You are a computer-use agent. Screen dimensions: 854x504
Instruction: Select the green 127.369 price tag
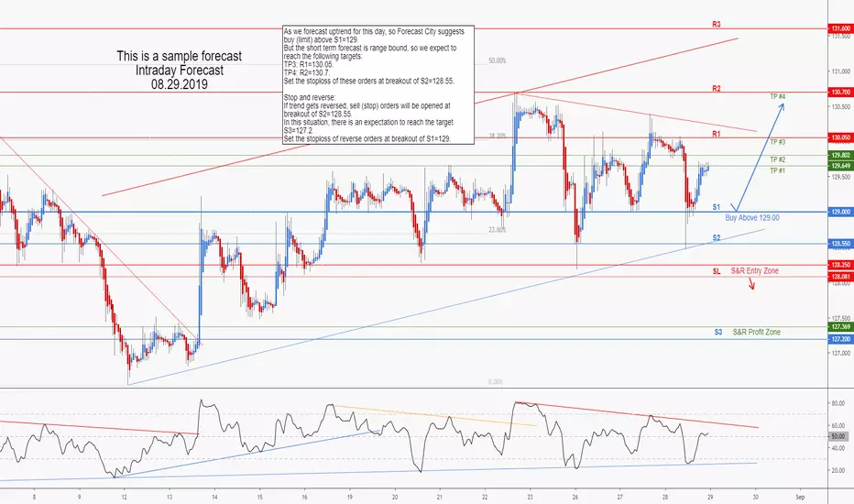pyautogui.click(x=841, y=327)
